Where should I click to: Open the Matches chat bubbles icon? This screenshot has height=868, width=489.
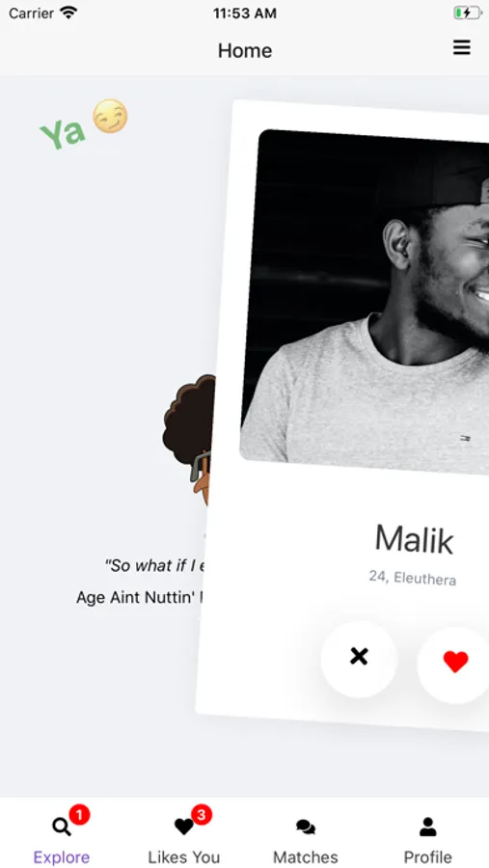(306, 827)
